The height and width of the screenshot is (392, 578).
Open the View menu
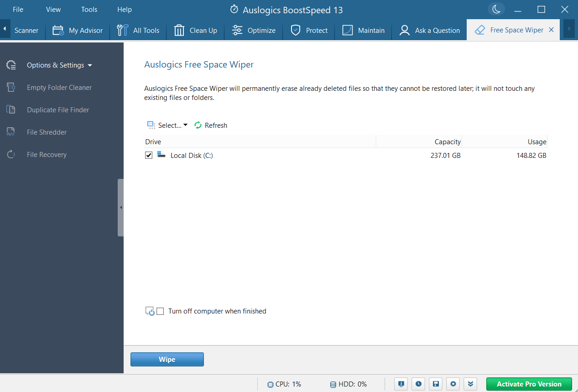(53, 10)
